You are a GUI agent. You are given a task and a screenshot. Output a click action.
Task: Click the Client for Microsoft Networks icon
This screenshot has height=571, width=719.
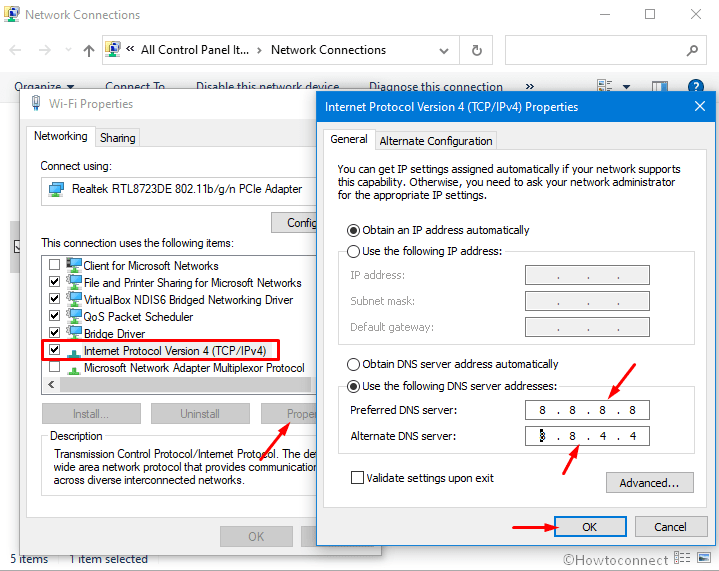coord(74,265)
